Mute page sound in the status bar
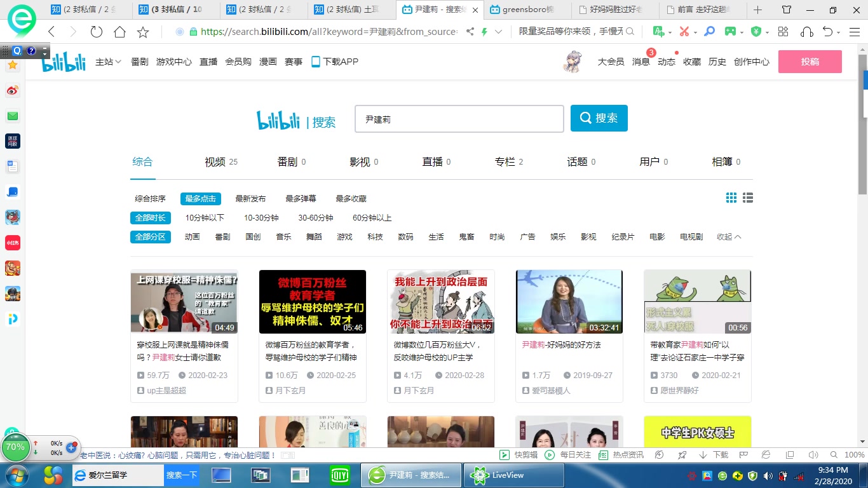This screenshot has height=488, width=868. pos(812,455)
